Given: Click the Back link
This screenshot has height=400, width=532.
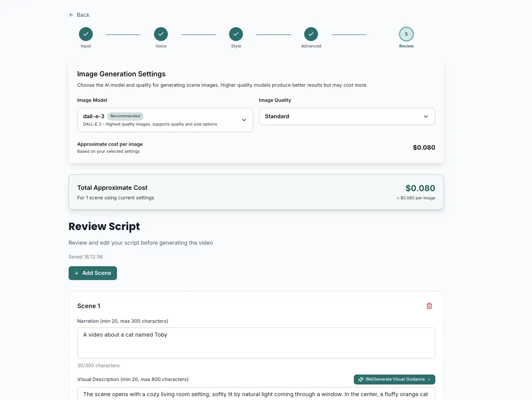Looking at the screenshot, I should point(83,15).
